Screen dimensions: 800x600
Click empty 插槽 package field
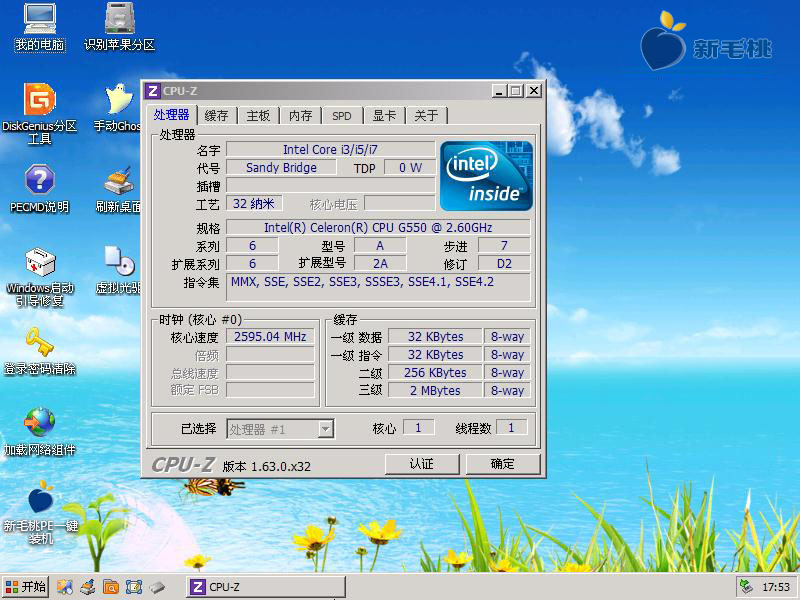331,185
